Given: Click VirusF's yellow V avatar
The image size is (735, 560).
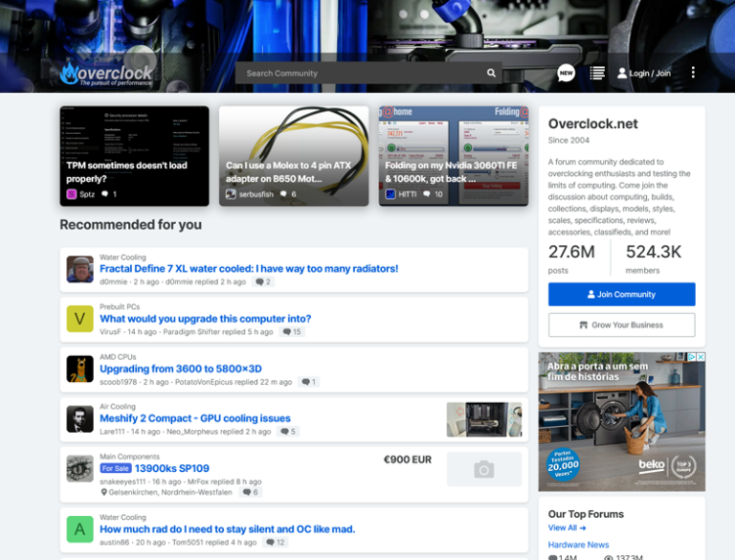Looking at the screenshot, I should pyautogui.click(x=80, y=319).
